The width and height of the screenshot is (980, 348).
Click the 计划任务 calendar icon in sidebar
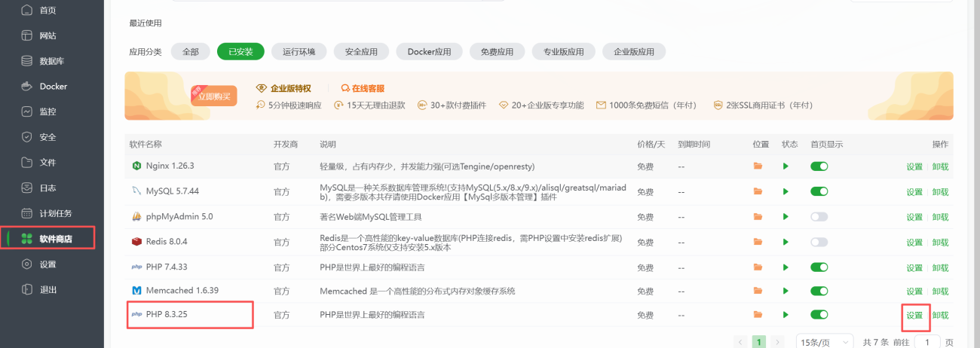pyautogui.click(x=27, y=213)
